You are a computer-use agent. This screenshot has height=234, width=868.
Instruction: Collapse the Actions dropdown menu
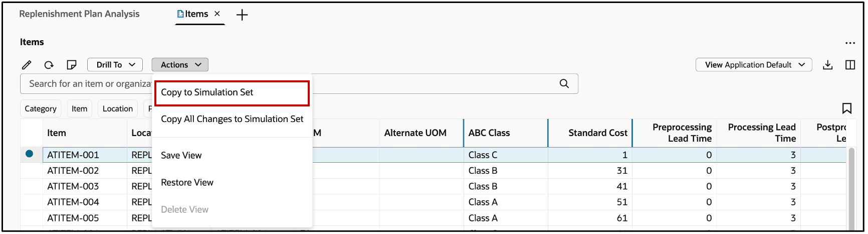click(180, 65)
